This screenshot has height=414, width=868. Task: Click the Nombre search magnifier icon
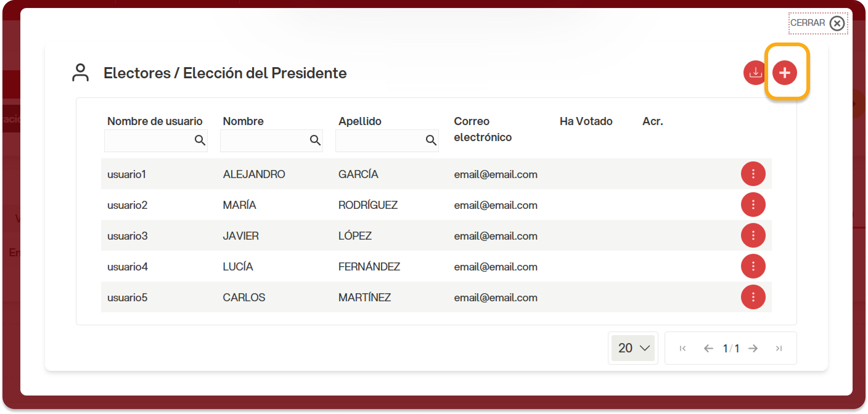pyautogui.click(x=315, y=140)
